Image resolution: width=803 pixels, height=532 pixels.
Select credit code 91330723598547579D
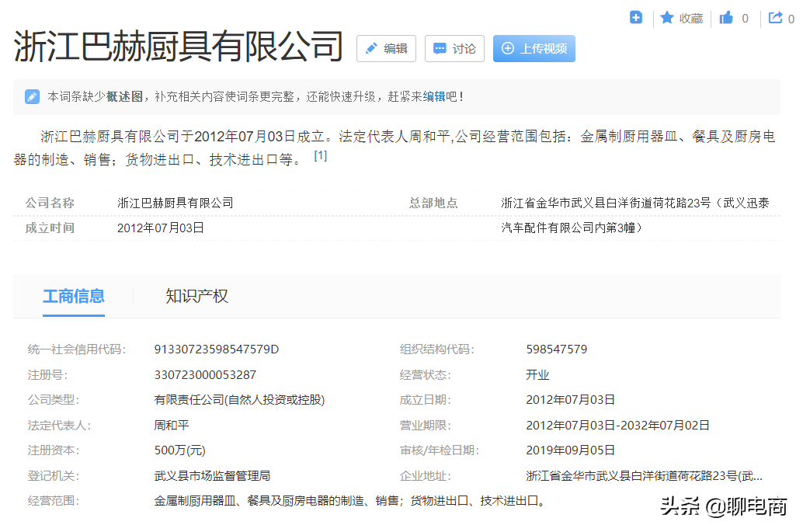[x=216, y=349]
